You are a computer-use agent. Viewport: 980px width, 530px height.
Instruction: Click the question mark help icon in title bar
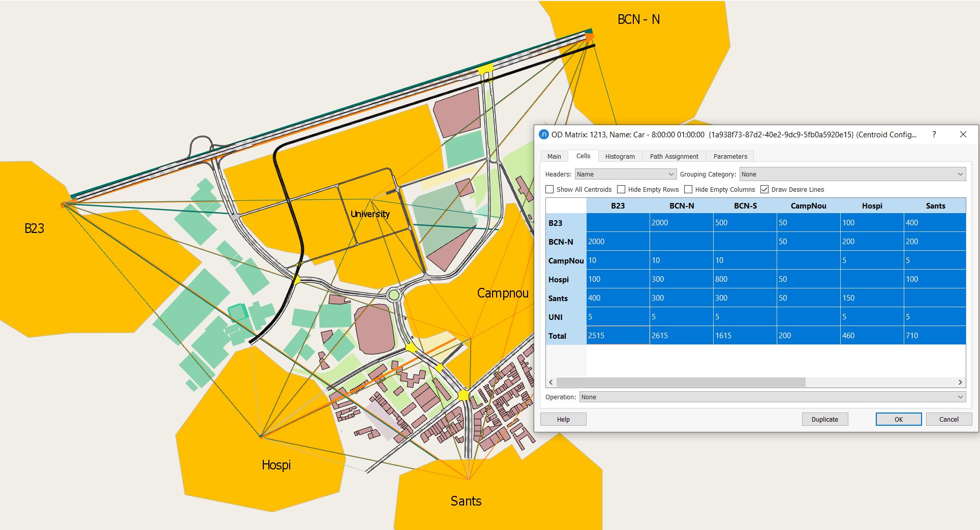(934, 134)
